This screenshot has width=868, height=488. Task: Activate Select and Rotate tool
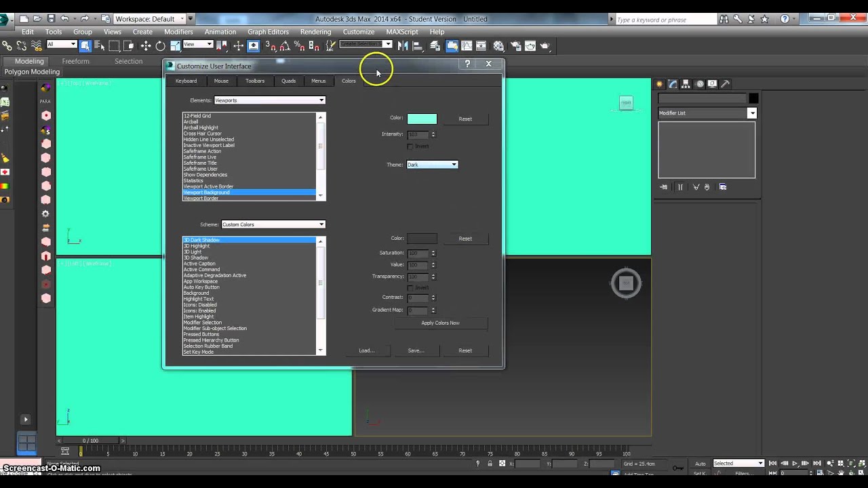161,45
